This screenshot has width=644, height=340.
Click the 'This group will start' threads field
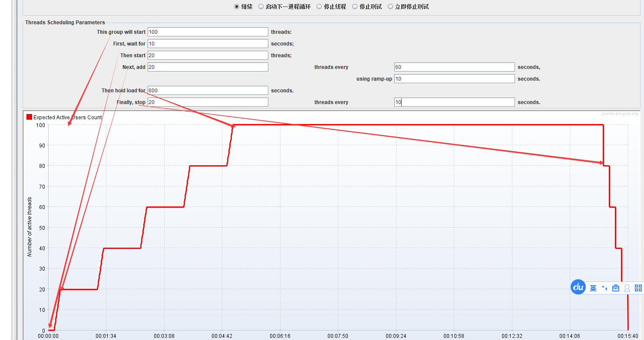point(208,32)
